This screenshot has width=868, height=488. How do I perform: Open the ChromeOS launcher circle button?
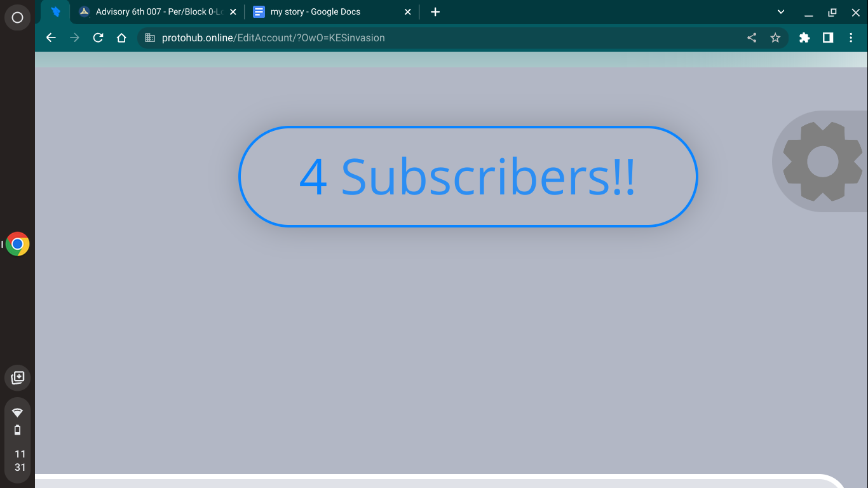(17, 17)
